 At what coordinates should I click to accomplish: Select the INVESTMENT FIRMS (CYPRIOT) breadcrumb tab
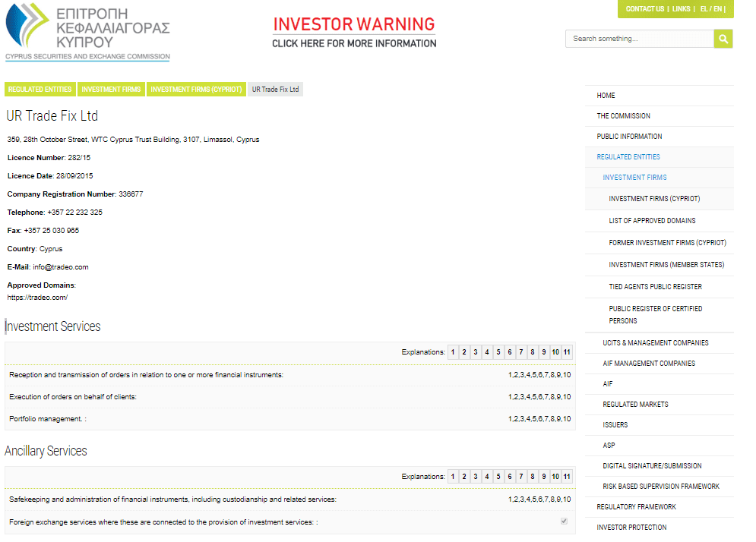(195, 89)
